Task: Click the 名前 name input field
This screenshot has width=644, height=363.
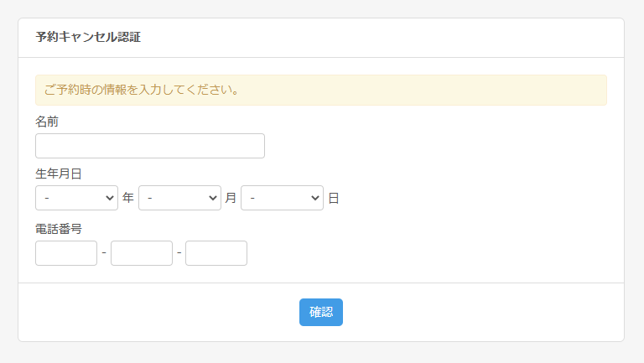Action: 149,146
